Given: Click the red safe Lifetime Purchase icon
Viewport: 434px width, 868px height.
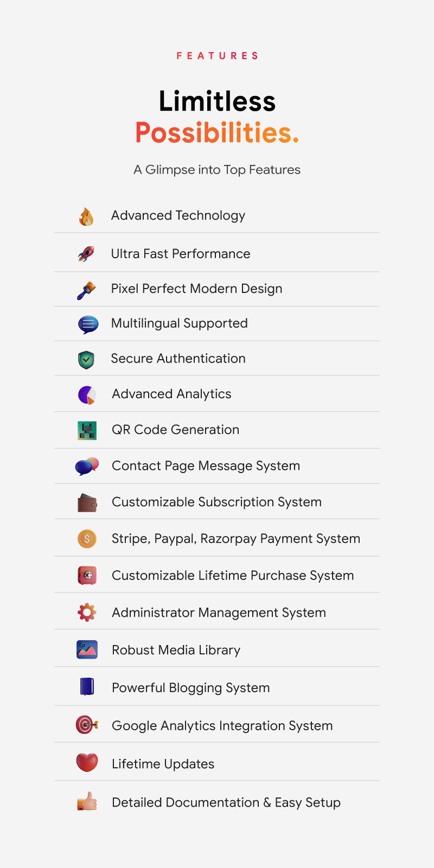Looking at the screenshot, I should click(x=87, y=576).
